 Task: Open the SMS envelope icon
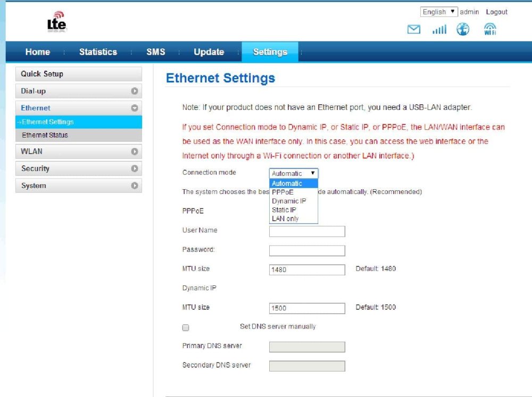click(x=414, y=29)
